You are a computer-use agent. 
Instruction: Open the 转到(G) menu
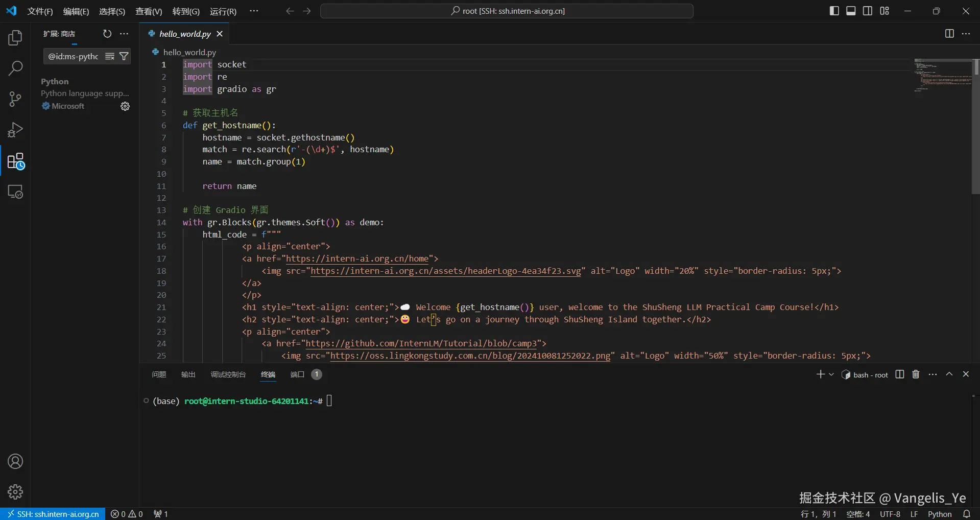pos(186,11)
